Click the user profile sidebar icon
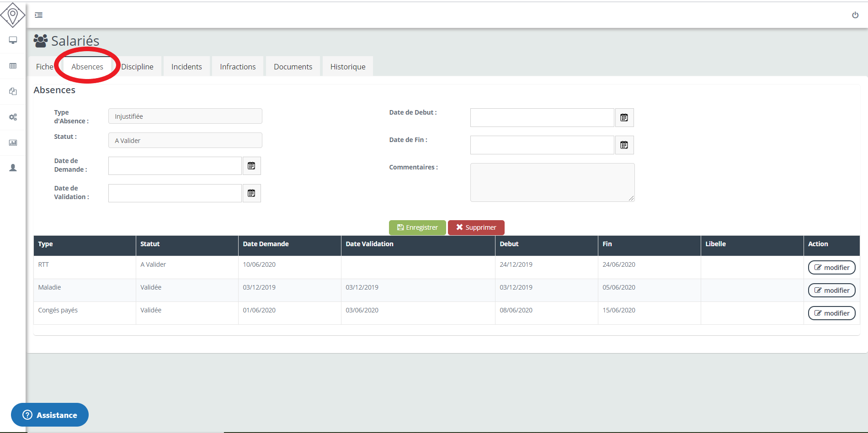Image resolution: width=868 pixels, height=433 pixels. pyautogui.click(x=13, y=168)
